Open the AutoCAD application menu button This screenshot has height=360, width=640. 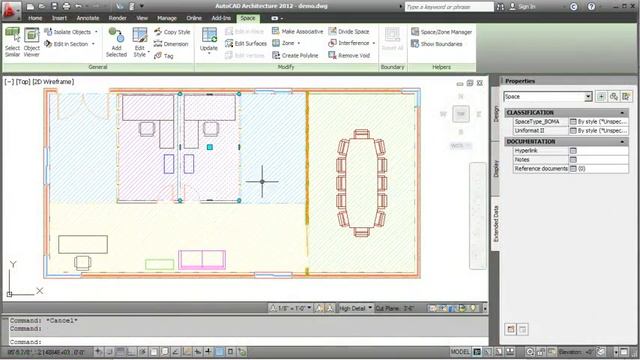pyautogui.click(x=10, y=10)
